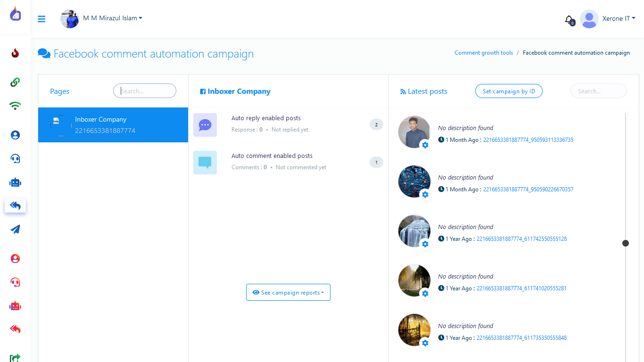This screenshot has height=362, width=644.
Task: Click the green link chain sidebar icon
Action: tap(15, 82)
